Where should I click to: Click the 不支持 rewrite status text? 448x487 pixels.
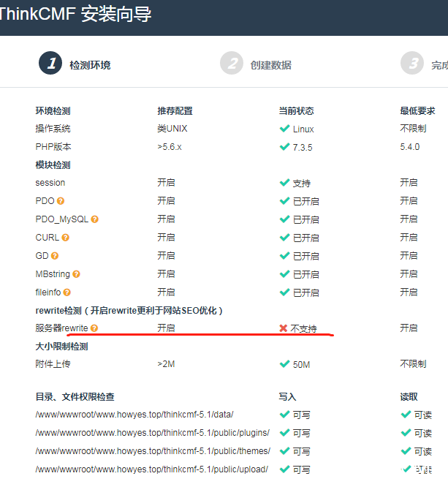tap(304, 329)
